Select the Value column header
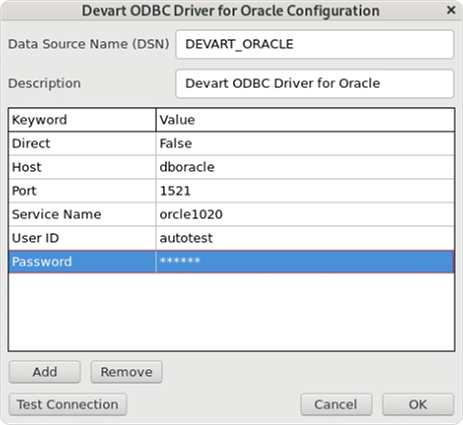This screenshot has height=425, width=463. point(305,120)
